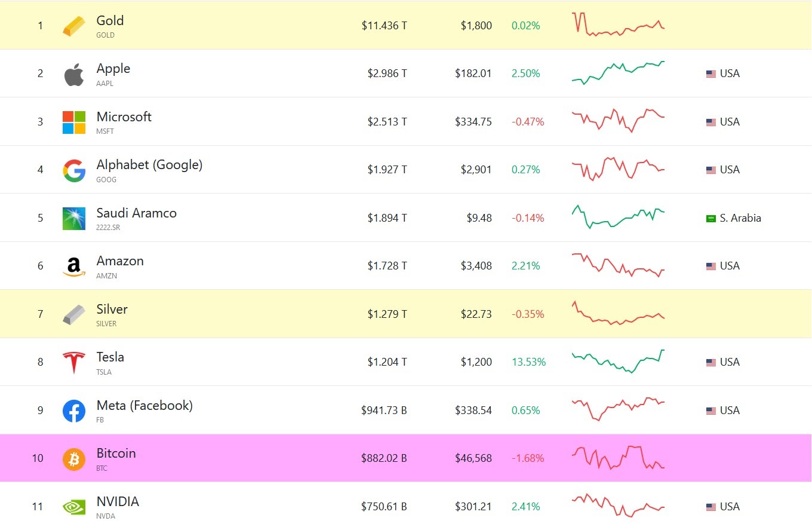Viewport: 812px width, 524px height.
Task: Open the Alphabet (Google) link
Action: tap(149, 165)
